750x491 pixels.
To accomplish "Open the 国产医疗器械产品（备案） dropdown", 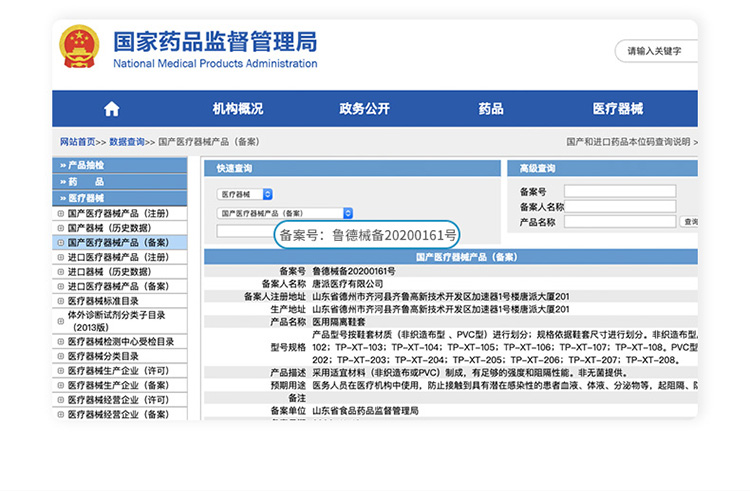I will [x=285, y=213].
